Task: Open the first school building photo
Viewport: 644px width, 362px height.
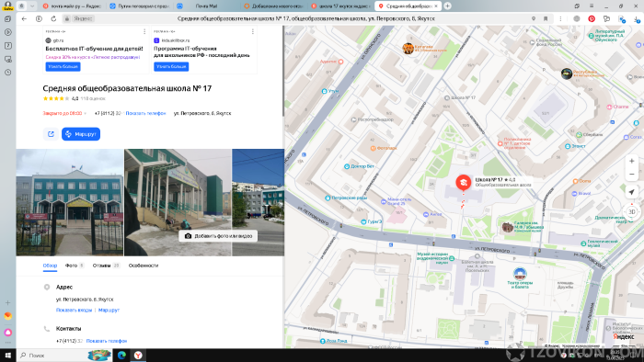Action: point(69,202)
